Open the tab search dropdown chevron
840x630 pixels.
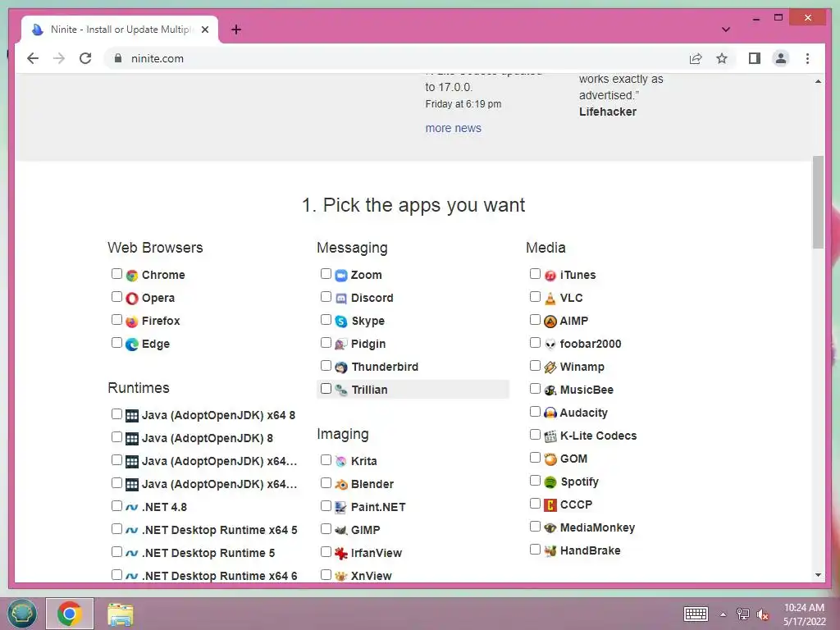point(725,30)
